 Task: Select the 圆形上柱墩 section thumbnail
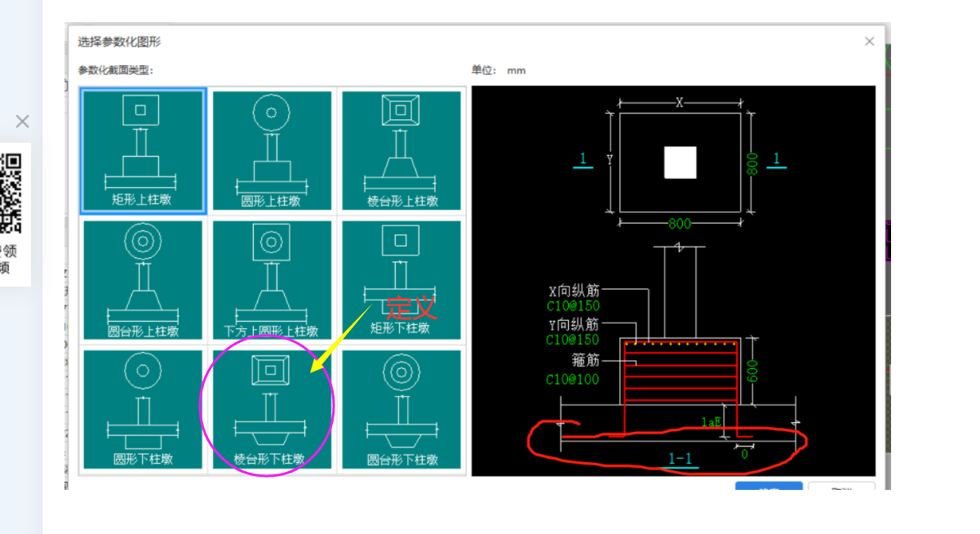[273, 151]
